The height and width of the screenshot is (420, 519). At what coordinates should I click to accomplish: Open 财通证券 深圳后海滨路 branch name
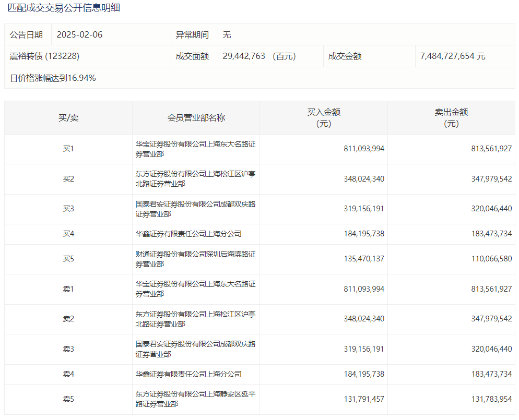coord(195,259)
